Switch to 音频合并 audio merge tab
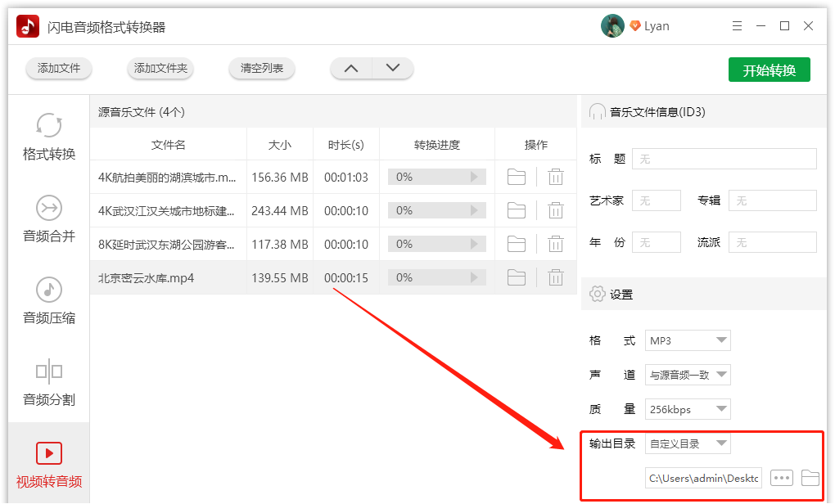Viewport: 835px width, 504px height. pyautogui.click(x=49, y=218)
